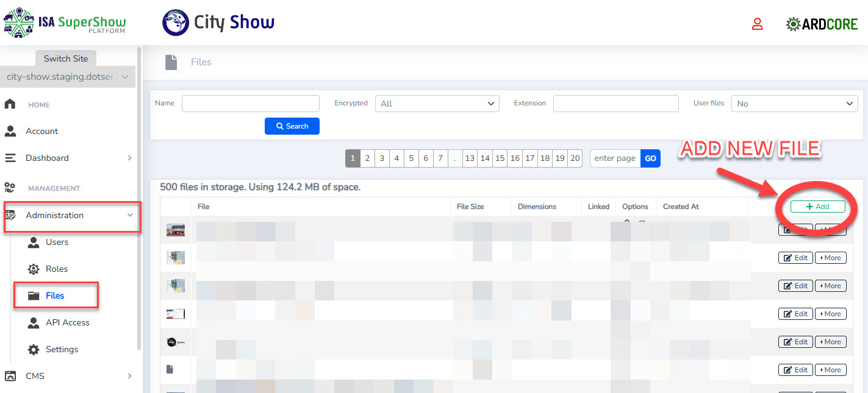Screen dimensions: 868x393
Task: Open Roles via its gear icon
Action: pyautogui.click(x=34, y=269)
